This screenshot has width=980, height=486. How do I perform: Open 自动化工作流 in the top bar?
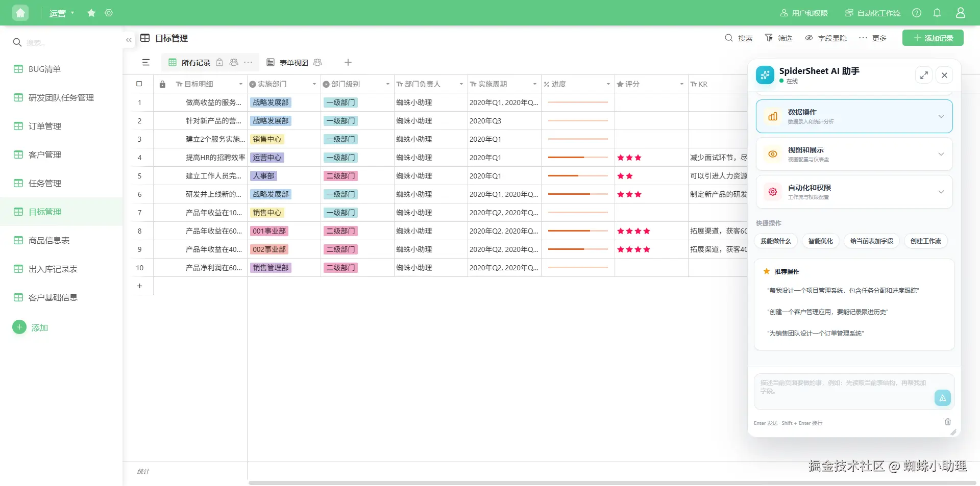(873, 13)
